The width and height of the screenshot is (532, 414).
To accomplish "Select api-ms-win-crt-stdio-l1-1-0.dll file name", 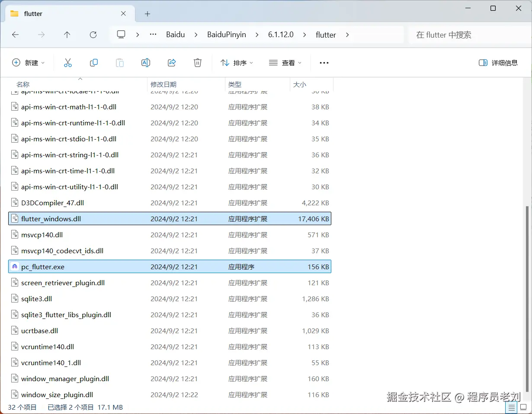I will (x=69, y=139).
